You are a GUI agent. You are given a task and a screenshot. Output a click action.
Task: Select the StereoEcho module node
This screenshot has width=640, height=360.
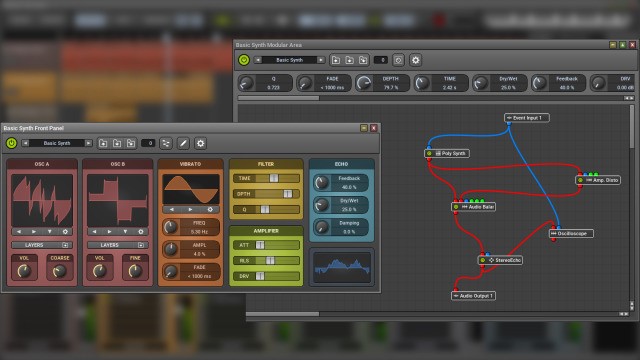click(500, 260)
